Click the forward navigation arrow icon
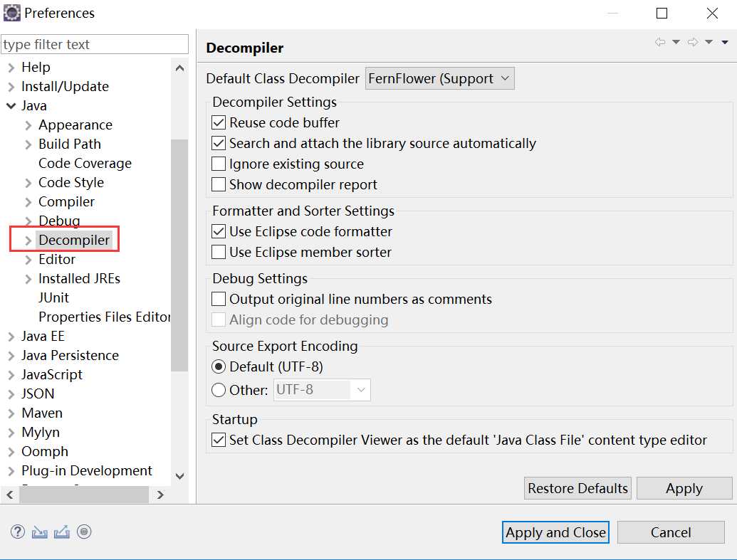The height and width of the screenshot is (560, 737). (692, 43)
